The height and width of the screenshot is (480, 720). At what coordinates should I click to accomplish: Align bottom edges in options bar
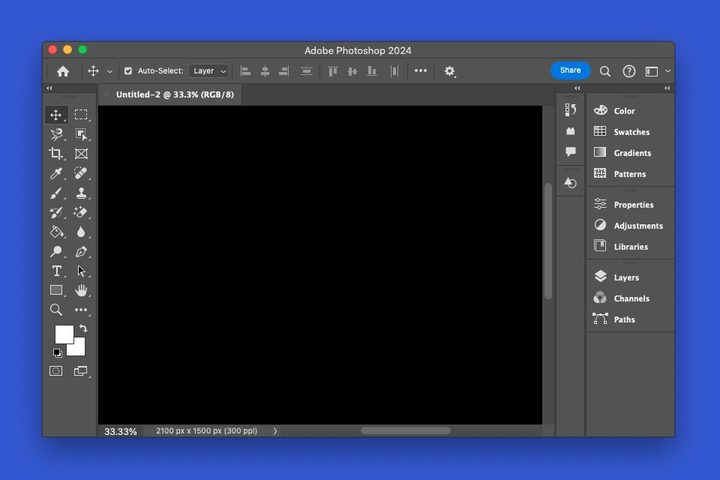(x=372, y=71)
